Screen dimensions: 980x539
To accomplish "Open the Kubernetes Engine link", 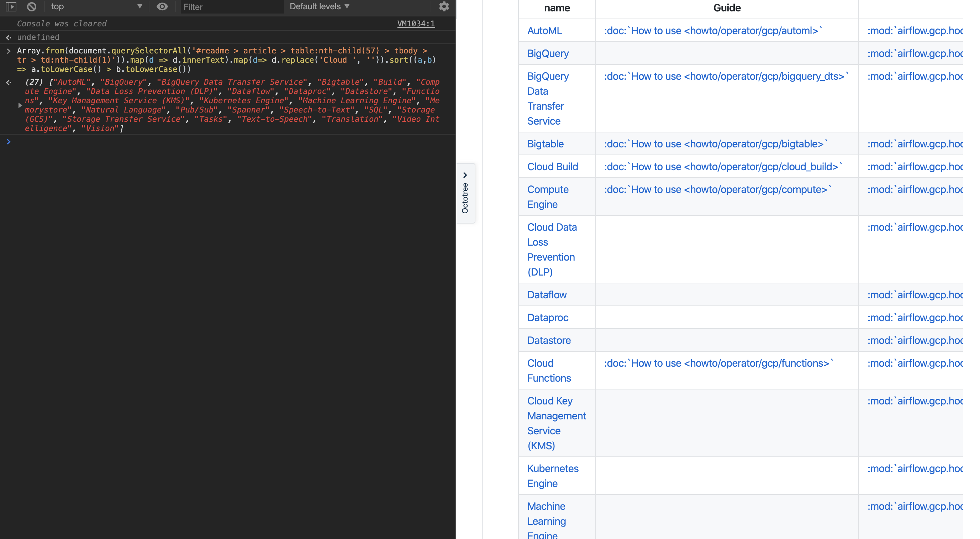I will (553, 476).
